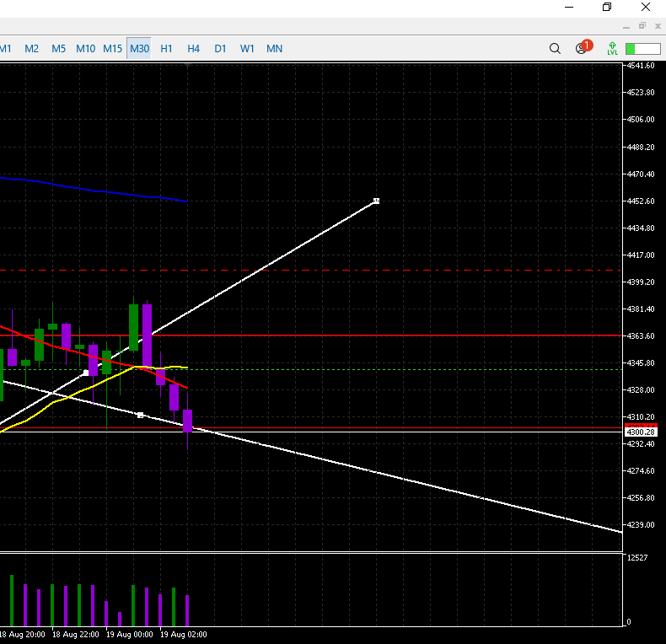The height and width of the screenshot is (644, 666).
Task: Open account profile with notification badge
Action: pyautogui.click(x=582, y=48)
